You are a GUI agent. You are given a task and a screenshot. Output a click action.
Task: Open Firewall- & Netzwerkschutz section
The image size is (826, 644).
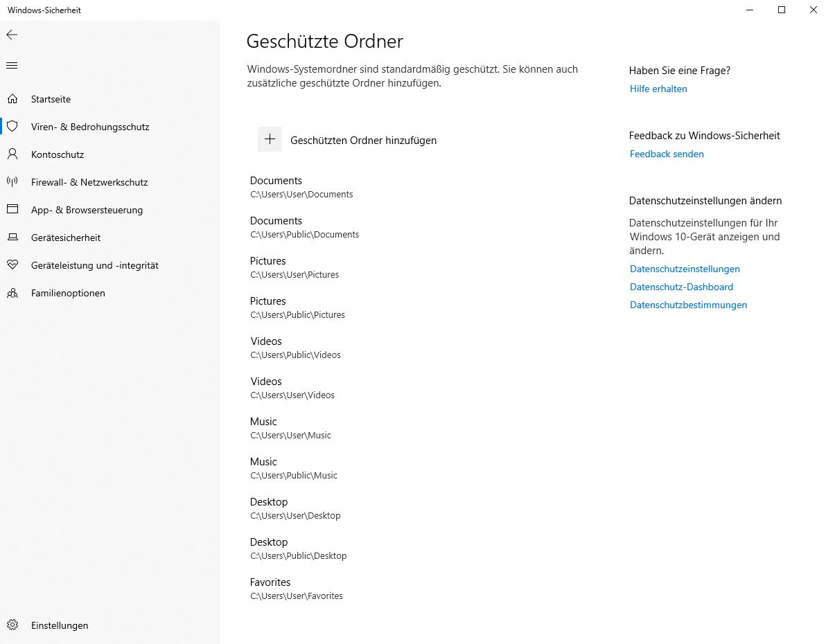(89, 182)
